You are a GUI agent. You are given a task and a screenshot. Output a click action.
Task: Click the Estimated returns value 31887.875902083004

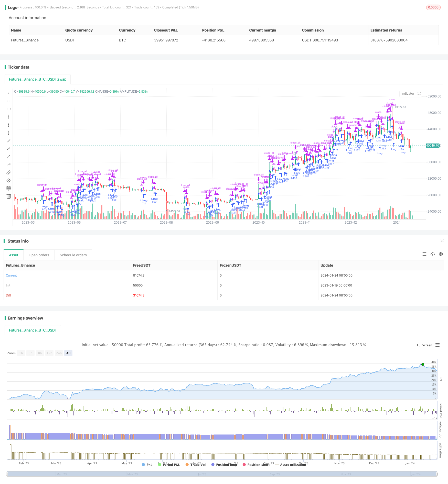(389, 40)
